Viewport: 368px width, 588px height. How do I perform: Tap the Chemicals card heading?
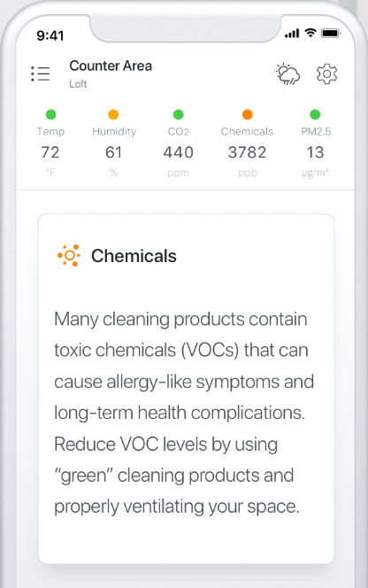[x=134, y=256]
